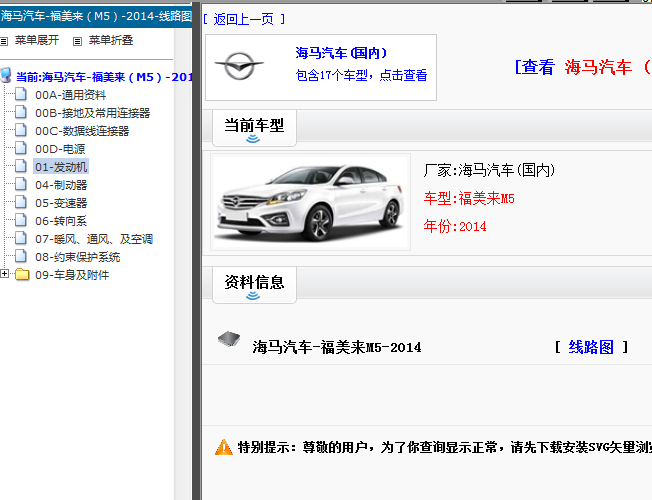Open the 06-转向系 tree item
The image size is (652, 500).
61,221
